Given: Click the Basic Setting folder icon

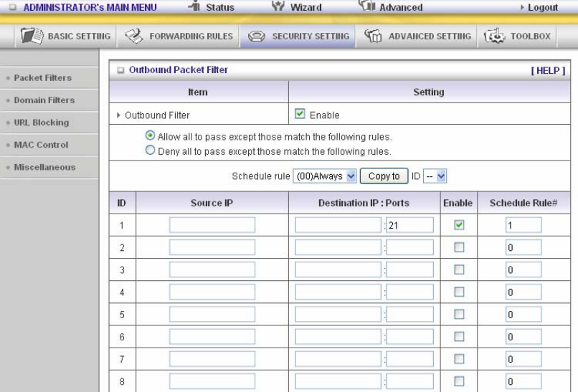Looking at the screenshot, I should pos(32,36).
